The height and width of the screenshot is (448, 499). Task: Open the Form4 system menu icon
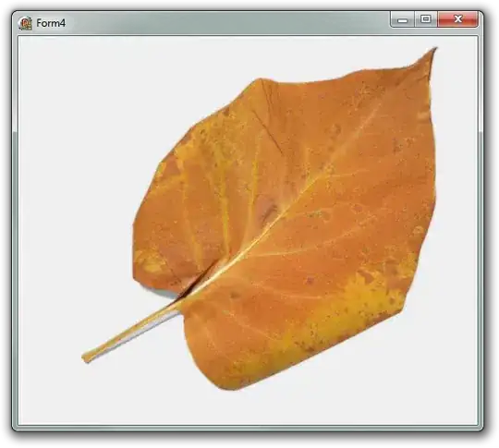(25, 23)
